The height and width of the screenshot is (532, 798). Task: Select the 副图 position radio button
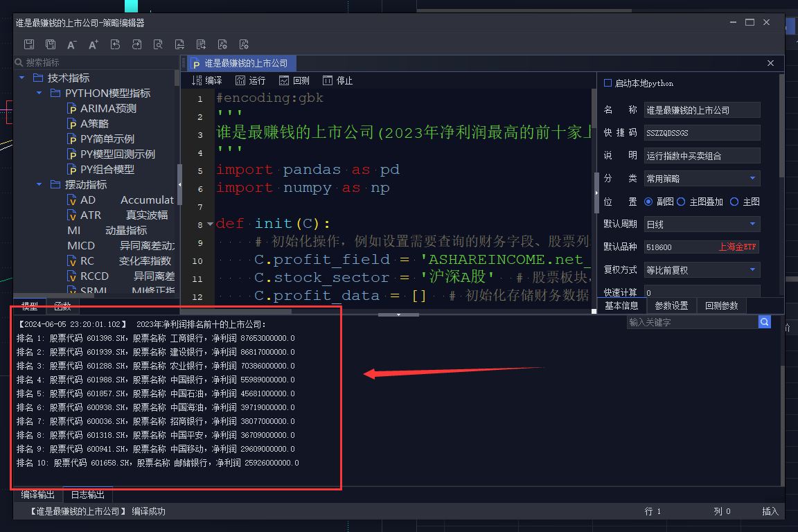click(648, 202)
